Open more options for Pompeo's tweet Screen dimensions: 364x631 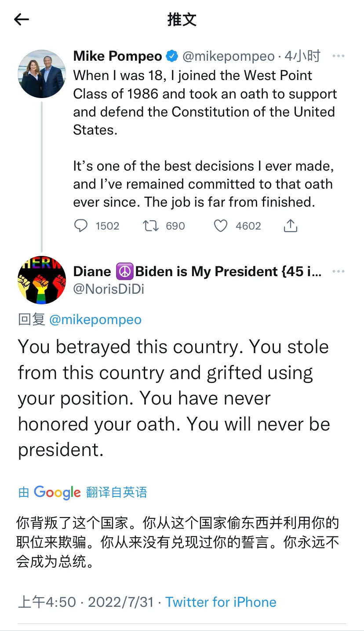pos(338,56)
